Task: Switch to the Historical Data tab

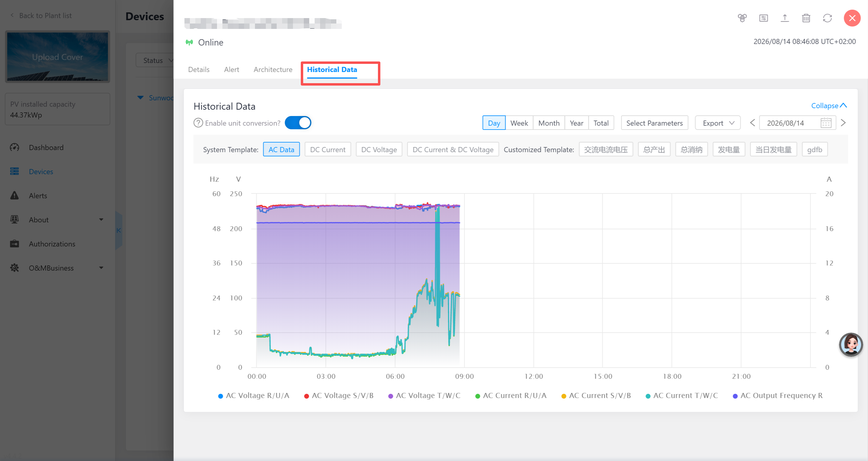Action: pyautogui.click(x=332, y=69)
